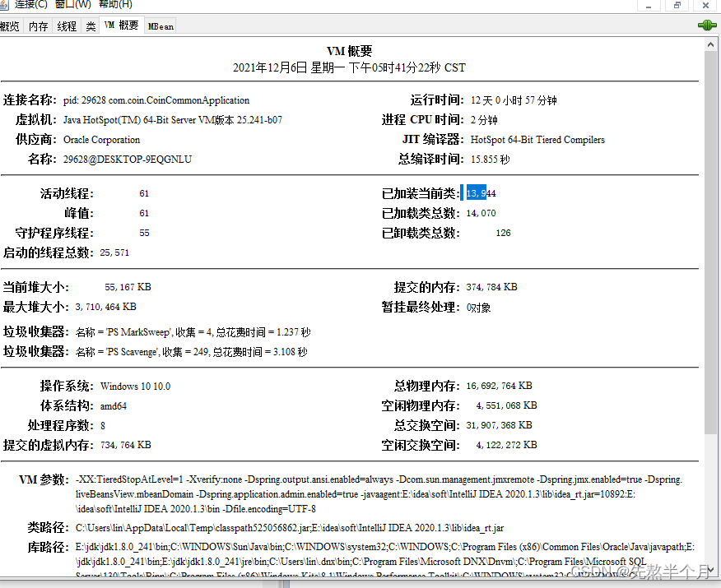
Task: Click the Windows 10 10.0 operating system text
Action: click(135, 387)
